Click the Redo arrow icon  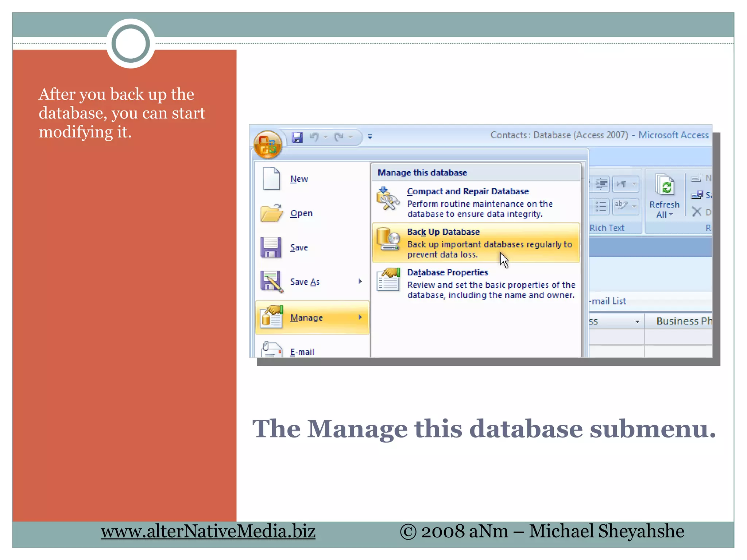tap(339, 137)
